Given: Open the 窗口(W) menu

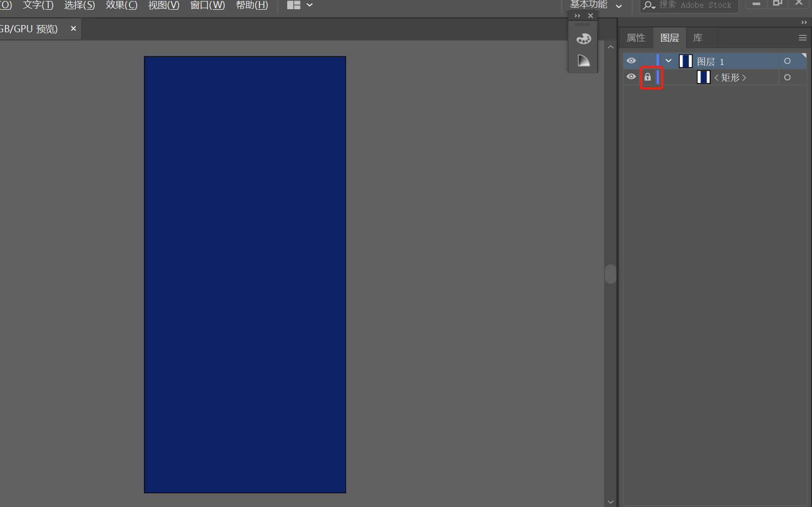Looking at the screenshot, I should (207, 5).
